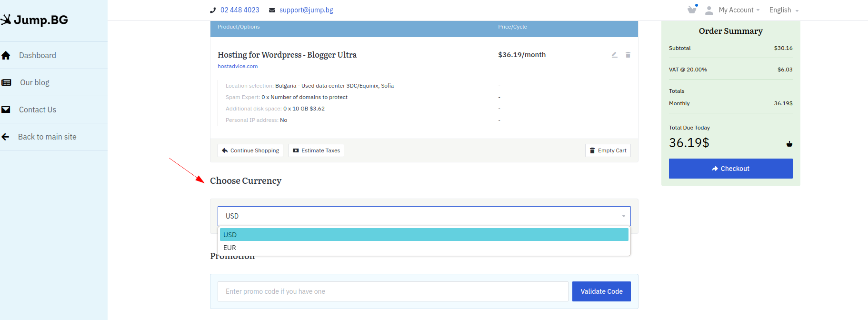This screenshot has height=320, width=868.
Task: Click the 36.19$ Total Due Today amount
Action: pyautogui.click(x=689, y=142)
